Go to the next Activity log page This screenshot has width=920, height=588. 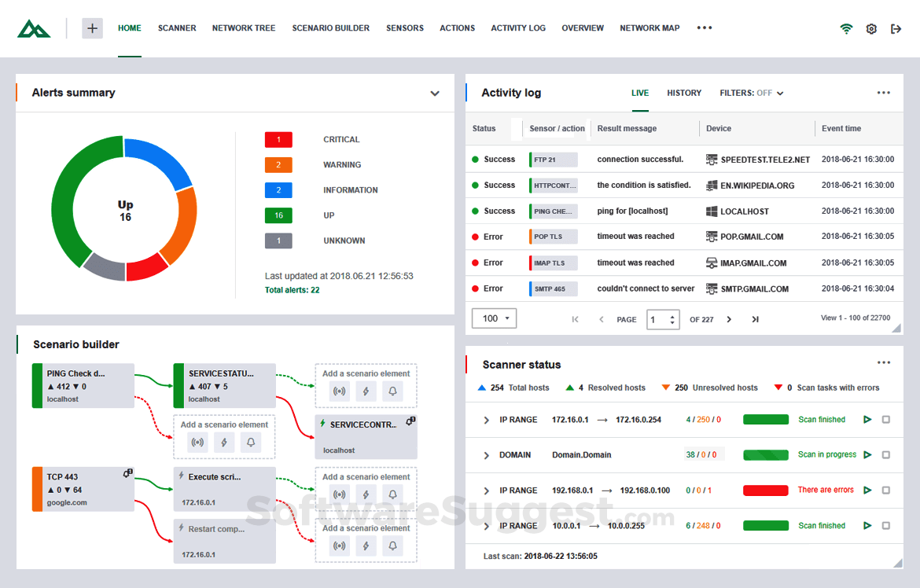[x=729, y=319]
